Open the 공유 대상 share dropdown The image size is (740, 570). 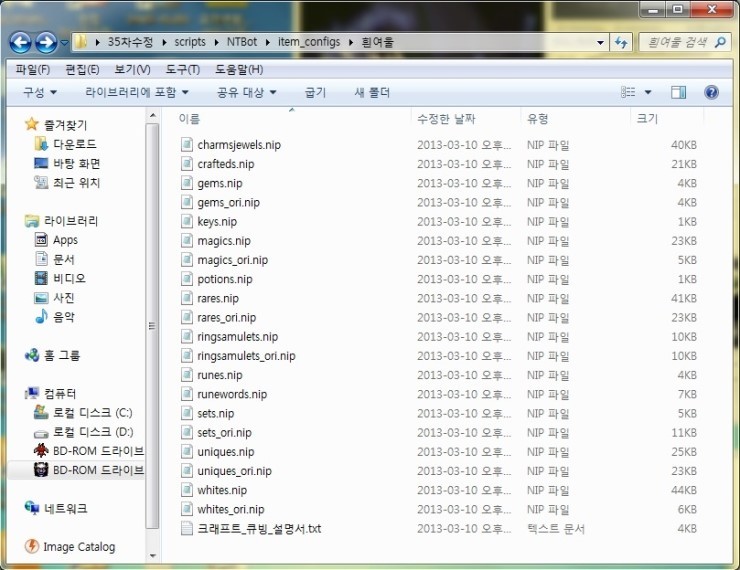tap(246, 92)
